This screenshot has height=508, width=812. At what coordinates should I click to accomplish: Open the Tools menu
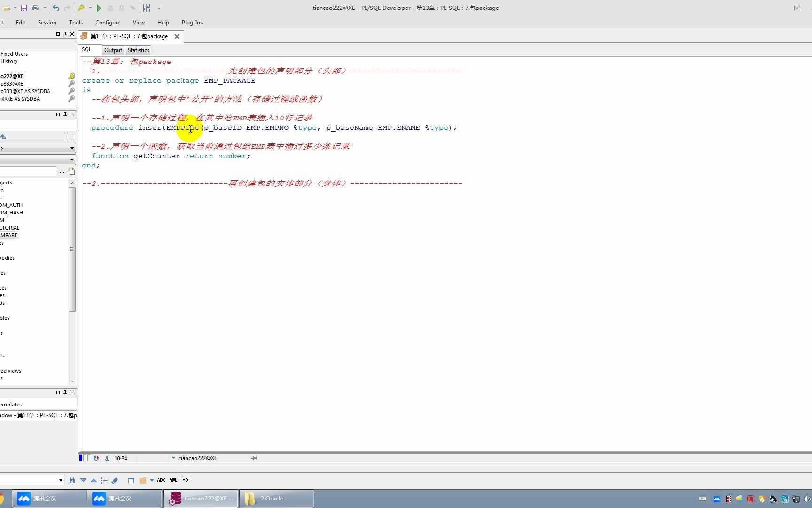[76, 22]
